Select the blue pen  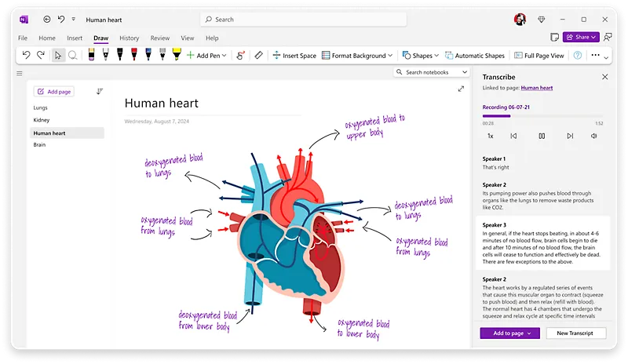[x=148, y=54]
